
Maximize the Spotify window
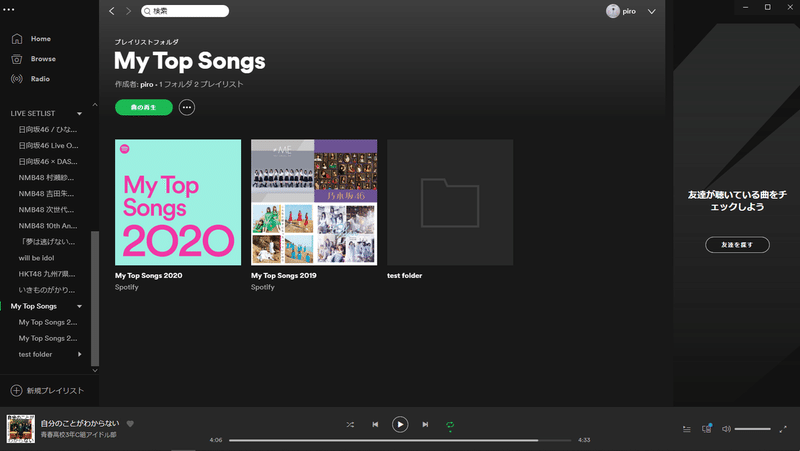pos(767,7)
